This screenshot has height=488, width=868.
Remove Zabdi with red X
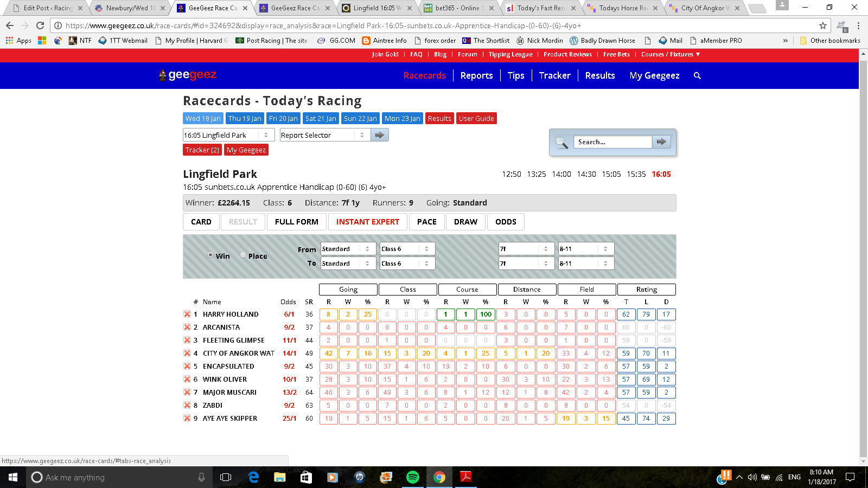[x=187, y=405]
